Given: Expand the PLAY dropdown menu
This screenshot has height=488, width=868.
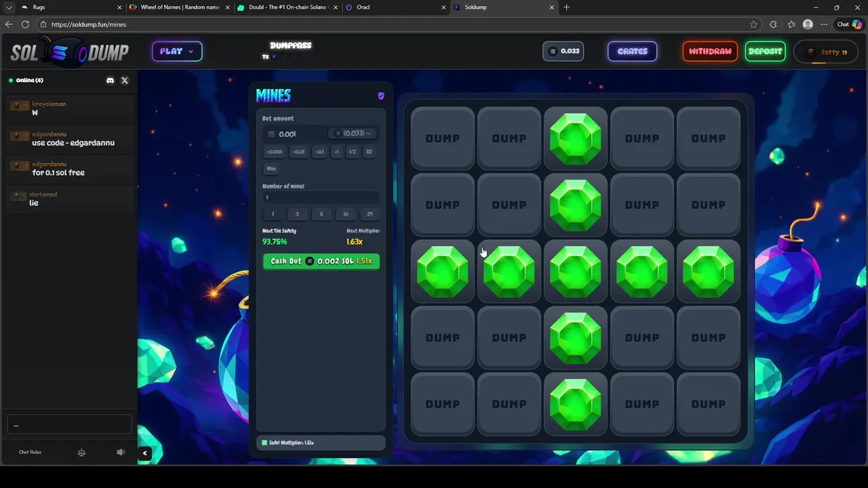Looking at the screenshot, I should click(177, 52).
